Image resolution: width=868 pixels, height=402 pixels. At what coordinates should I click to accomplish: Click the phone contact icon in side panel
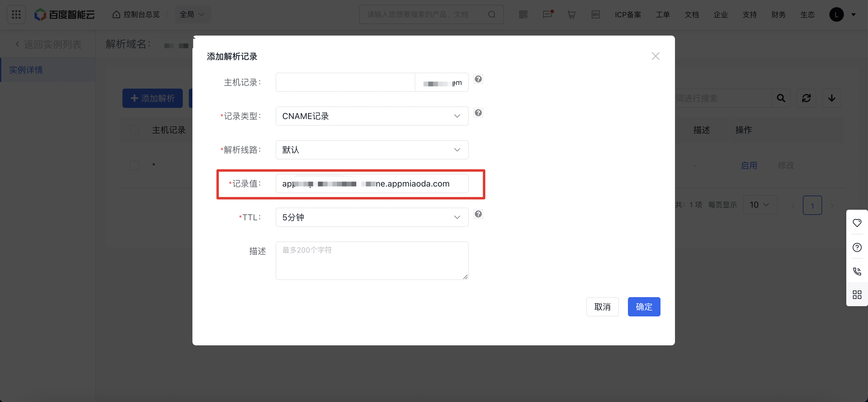[857, 272]
